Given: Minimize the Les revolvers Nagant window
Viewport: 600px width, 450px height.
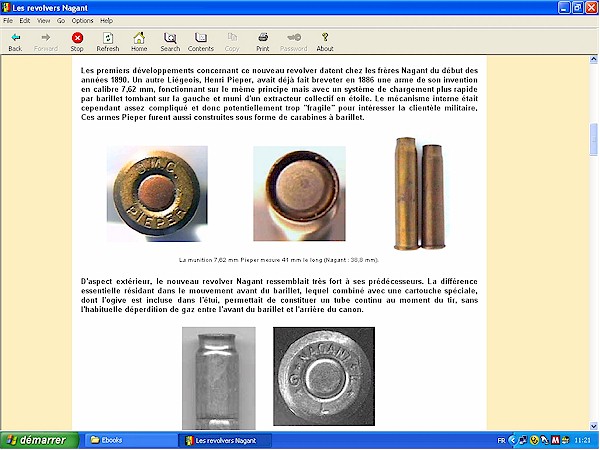Looking at the screenshot, I should (564, 7).
